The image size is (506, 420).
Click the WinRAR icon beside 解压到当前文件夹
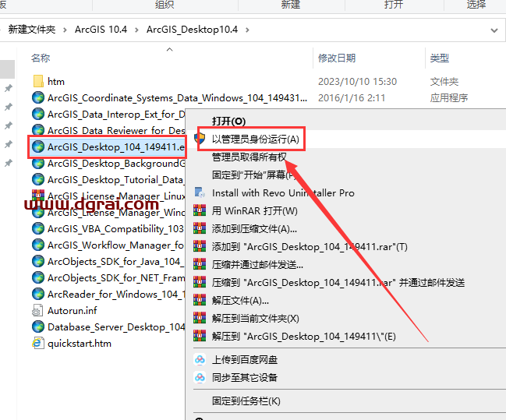pyautogui.click(x=200, y=318)
